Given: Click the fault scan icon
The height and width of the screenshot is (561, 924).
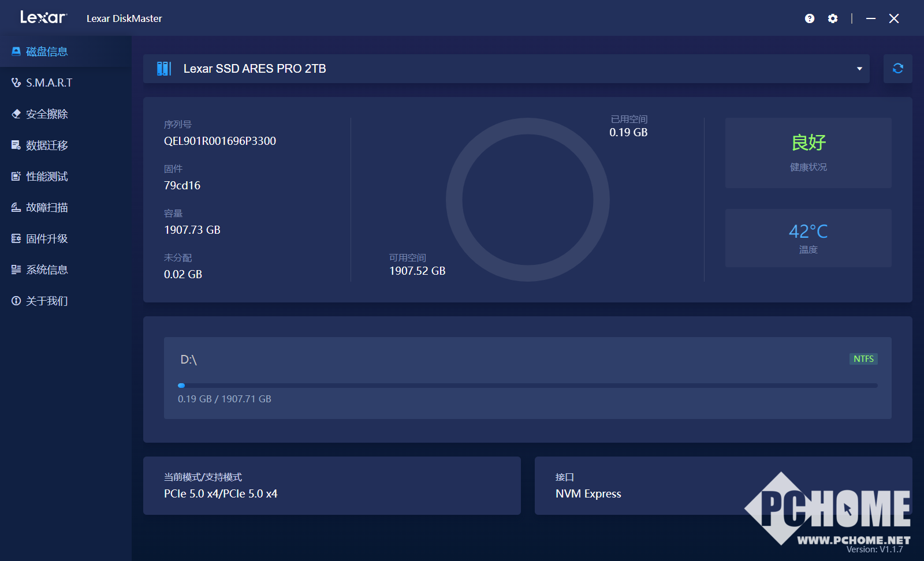Looking at the screenshot, I should [16, 207].
